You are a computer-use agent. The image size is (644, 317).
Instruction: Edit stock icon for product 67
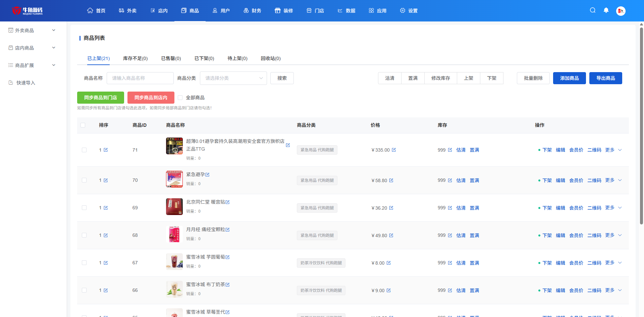point(450,263)
